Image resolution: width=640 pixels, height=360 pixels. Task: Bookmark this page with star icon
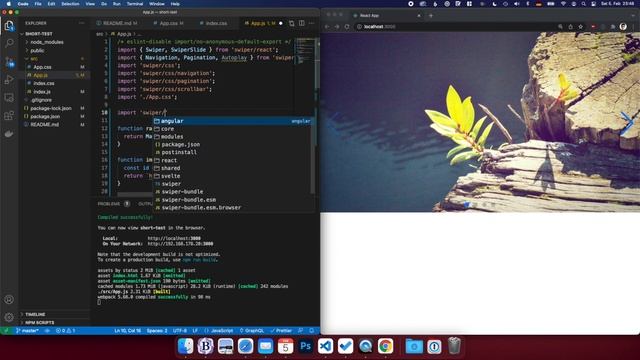pos(580,27)
